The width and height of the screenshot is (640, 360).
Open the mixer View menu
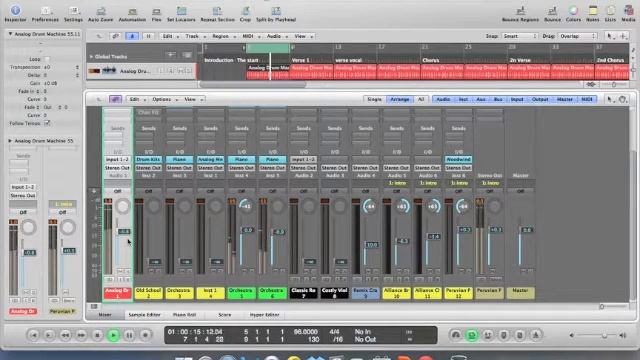pos(192,99)
